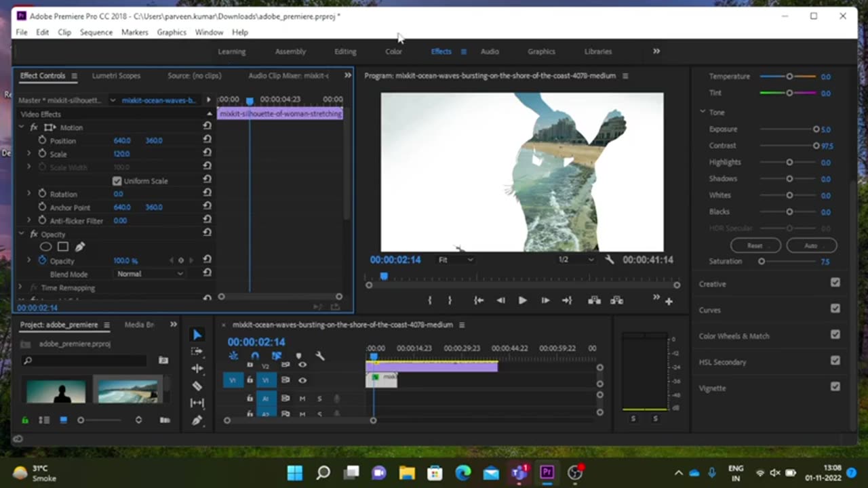Toggle Uniform Scale checkbox
The image size is (868, 488).
point(117,181)
